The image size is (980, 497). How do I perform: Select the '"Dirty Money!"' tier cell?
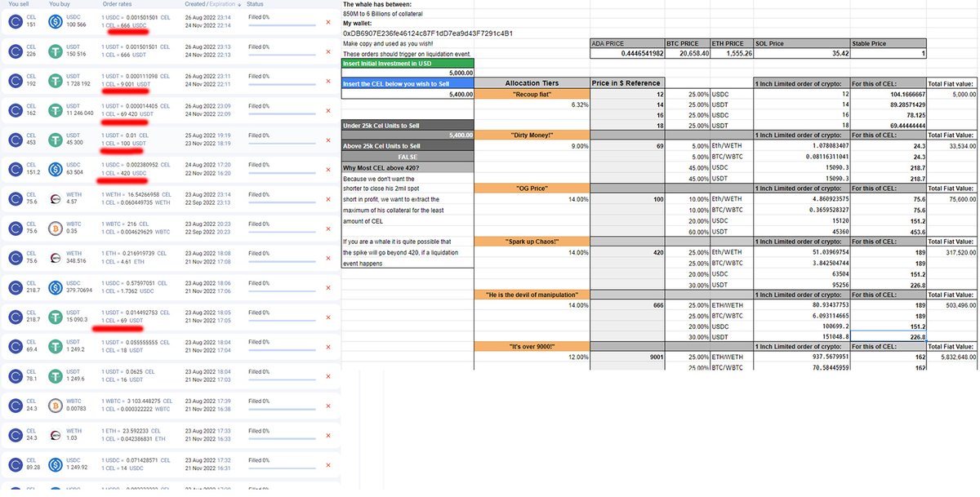[532, 135]
